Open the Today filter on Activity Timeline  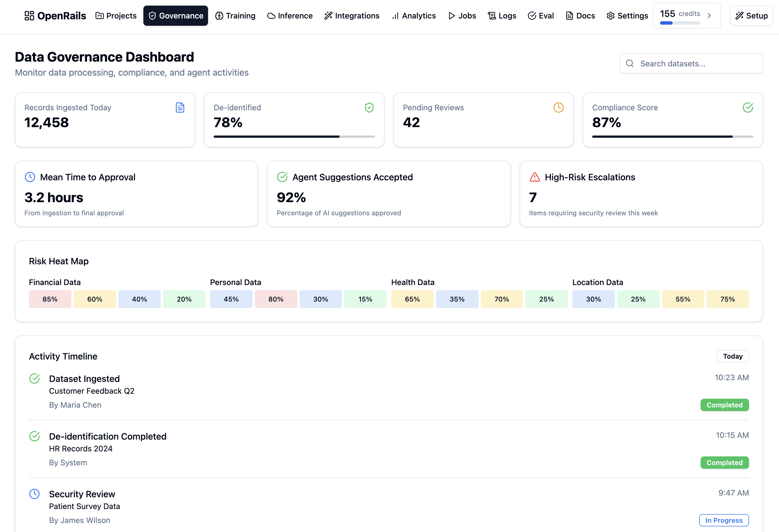pos(733,356)
